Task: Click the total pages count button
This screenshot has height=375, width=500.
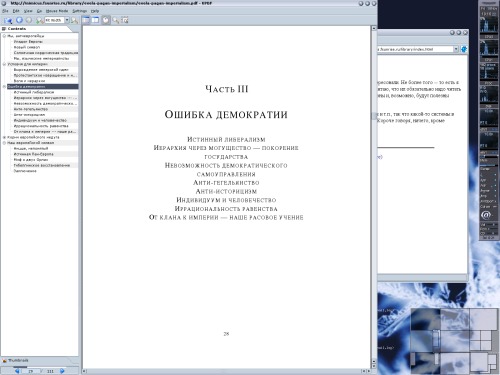Action: (50, 371)
